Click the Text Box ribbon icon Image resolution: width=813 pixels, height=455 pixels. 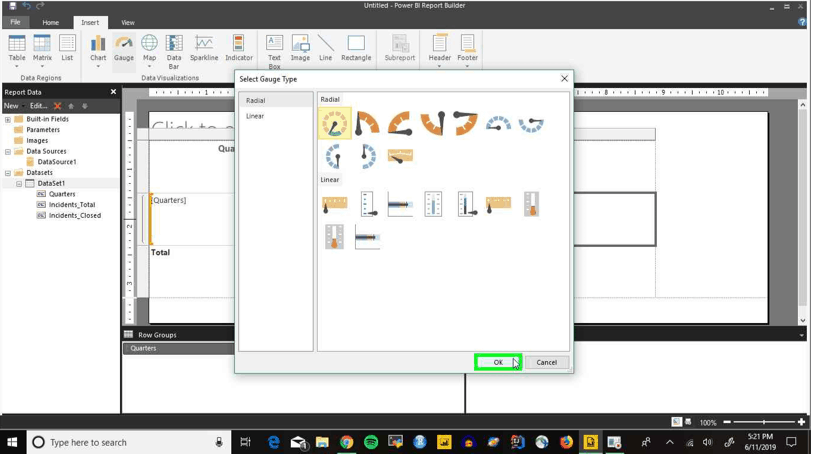pos(274,52)
